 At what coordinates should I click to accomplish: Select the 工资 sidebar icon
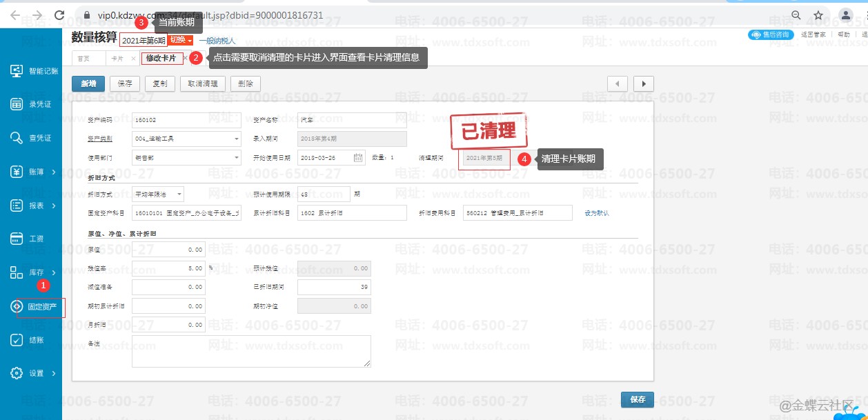17,239
